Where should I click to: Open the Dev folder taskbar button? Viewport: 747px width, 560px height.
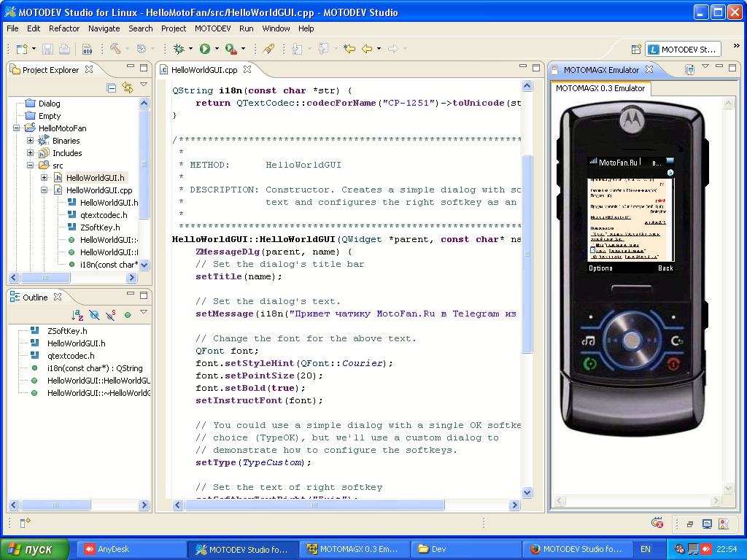coord(467,550)
